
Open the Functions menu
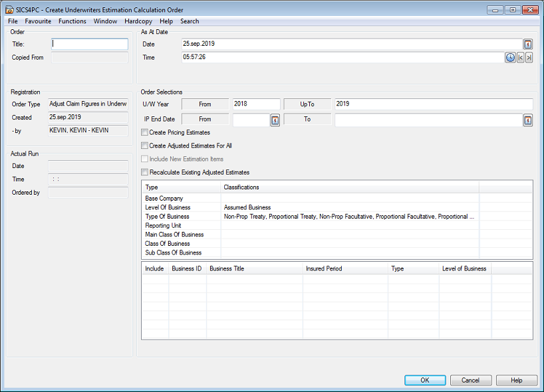[x=72, y=21]
